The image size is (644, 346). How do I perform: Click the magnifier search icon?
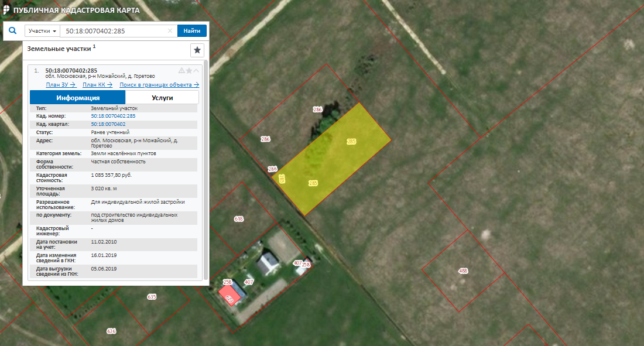[x=13, y=31]
